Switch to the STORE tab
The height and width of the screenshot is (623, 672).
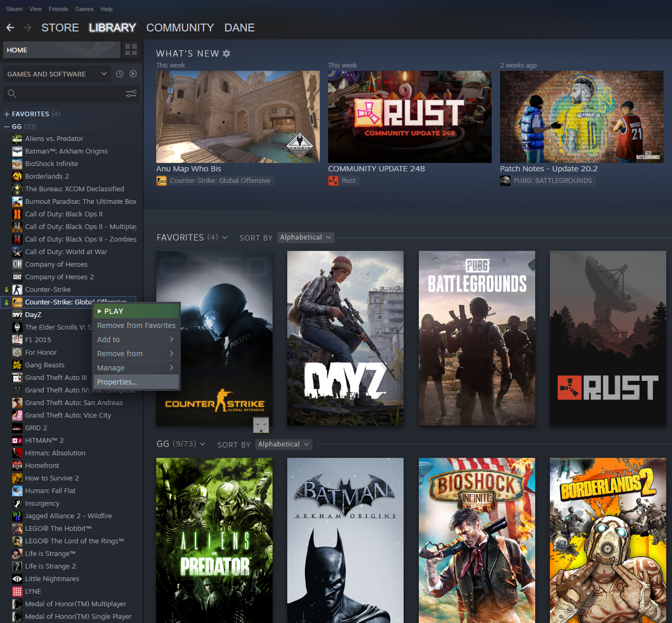pos(60,28)
